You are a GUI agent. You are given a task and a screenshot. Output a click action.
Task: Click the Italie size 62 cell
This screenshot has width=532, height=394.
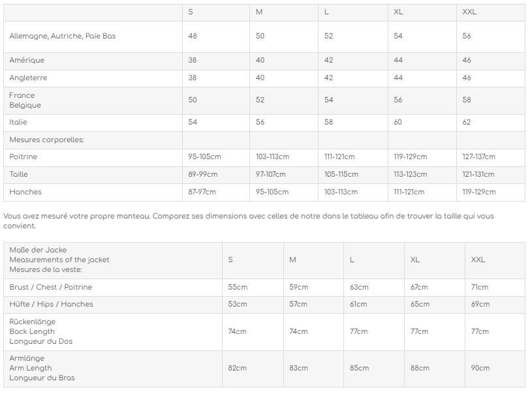point(467,123)
